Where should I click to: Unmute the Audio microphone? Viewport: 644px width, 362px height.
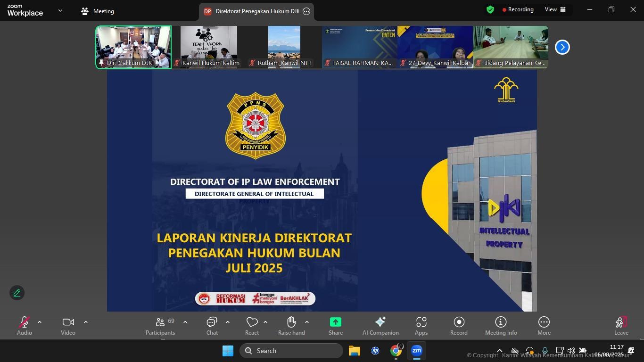pyautogui.click(x=25, y=326)
